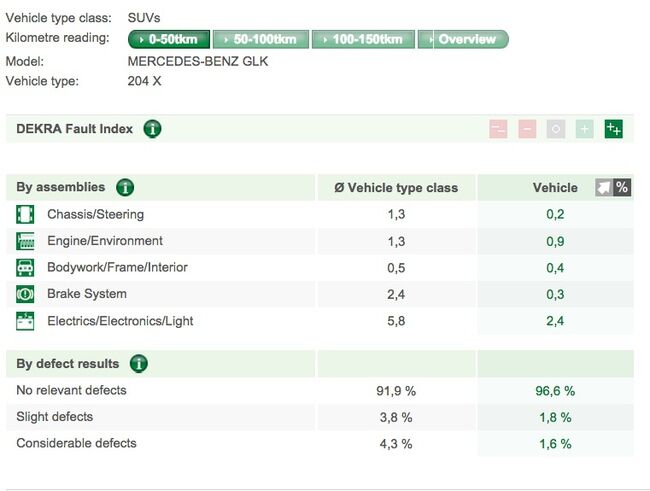The image size is (650, 491).
Task: Click the By defect results info icon
Action: 139,364
